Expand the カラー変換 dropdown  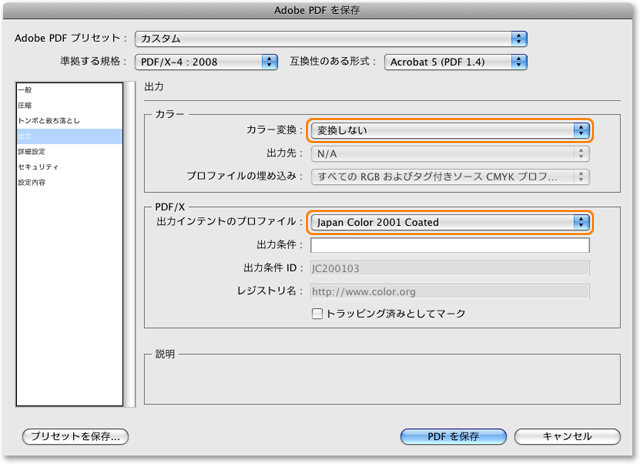449,130
